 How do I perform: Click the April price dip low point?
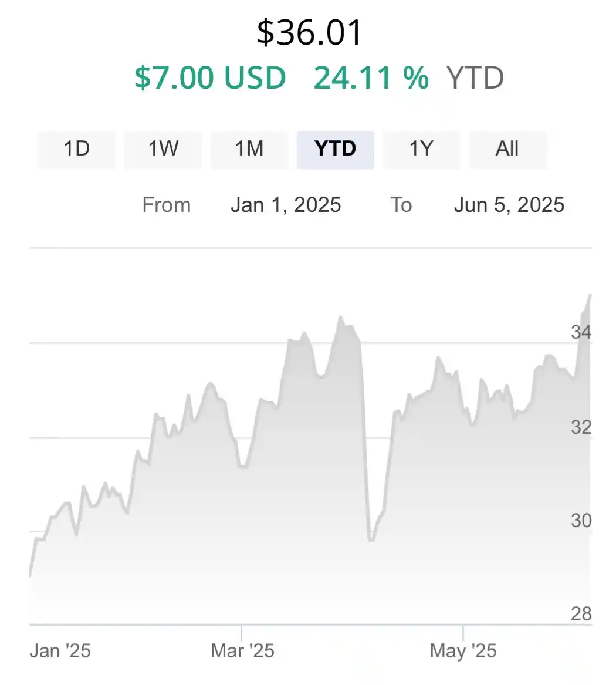point(371,540)
